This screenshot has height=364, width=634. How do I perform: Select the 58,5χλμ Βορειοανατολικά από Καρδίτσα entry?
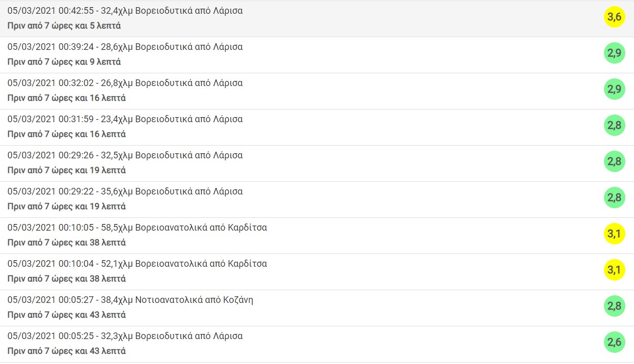click(x=137, y=228)
